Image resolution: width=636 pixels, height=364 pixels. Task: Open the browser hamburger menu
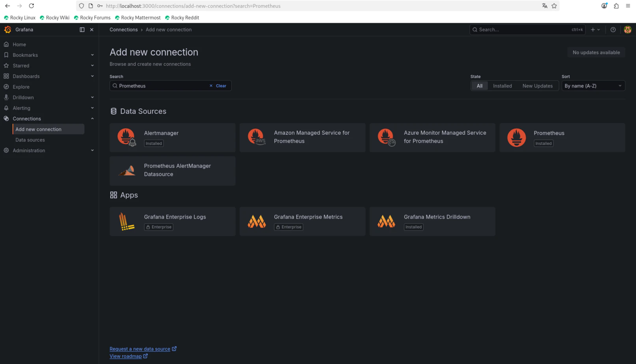click(628, 6)
